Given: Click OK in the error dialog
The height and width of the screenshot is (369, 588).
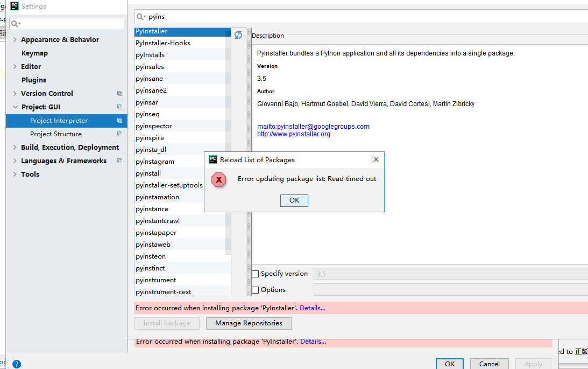Looking at the screenshot, I should (294, 200).
